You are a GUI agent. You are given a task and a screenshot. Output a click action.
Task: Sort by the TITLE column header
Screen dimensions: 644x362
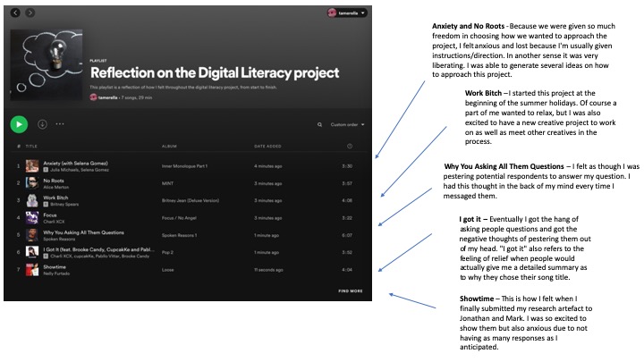point(31,146)
